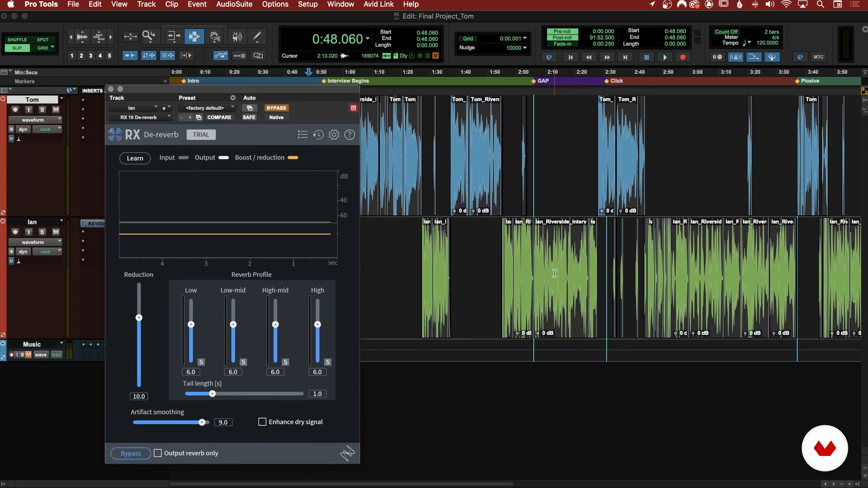Expand the Nudge value dropdown
Screen dimensions: 868x488
coord(525,47)
